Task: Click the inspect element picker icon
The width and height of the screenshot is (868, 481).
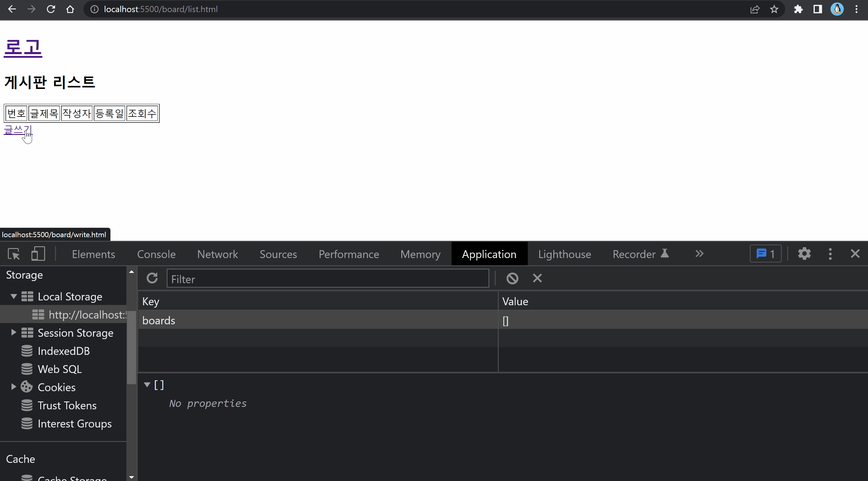Action: click(14, 254)
